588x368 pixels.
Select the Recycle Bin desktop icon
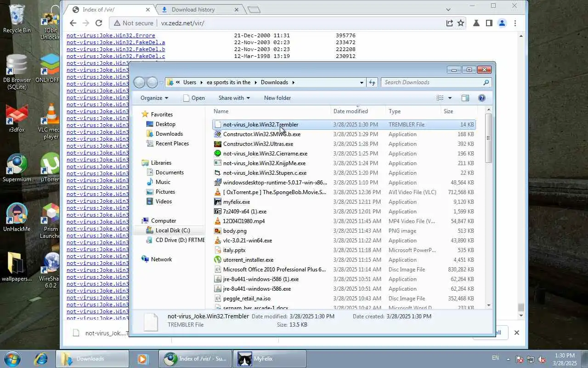pos(17,19)
